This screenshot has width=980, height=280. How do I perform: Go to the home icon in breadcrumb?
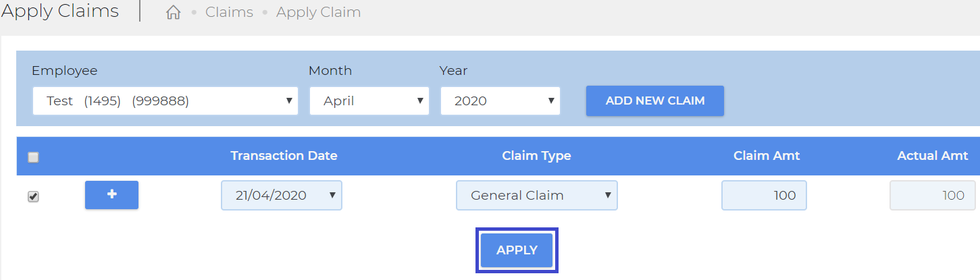pyautogui.click(x=174, y=12)
